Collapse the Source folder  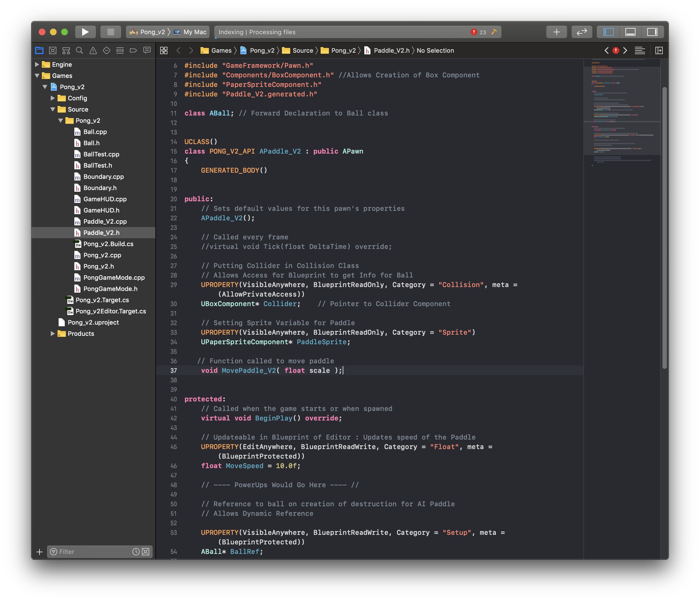(53, 109)
